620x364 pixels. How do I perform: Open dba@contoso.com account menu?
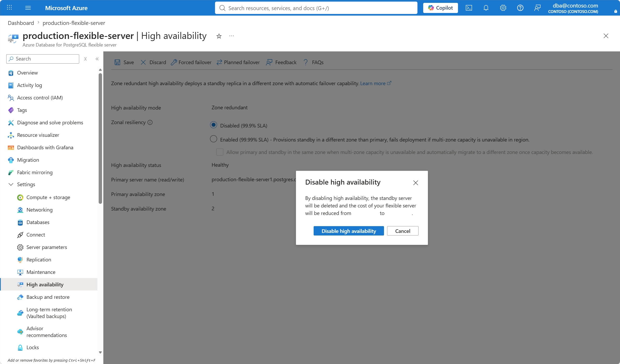573,8
